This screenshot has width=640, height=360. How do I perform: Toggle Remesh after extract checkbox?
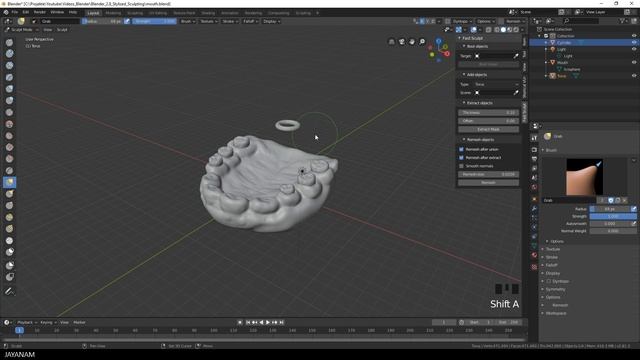point(462,158)
